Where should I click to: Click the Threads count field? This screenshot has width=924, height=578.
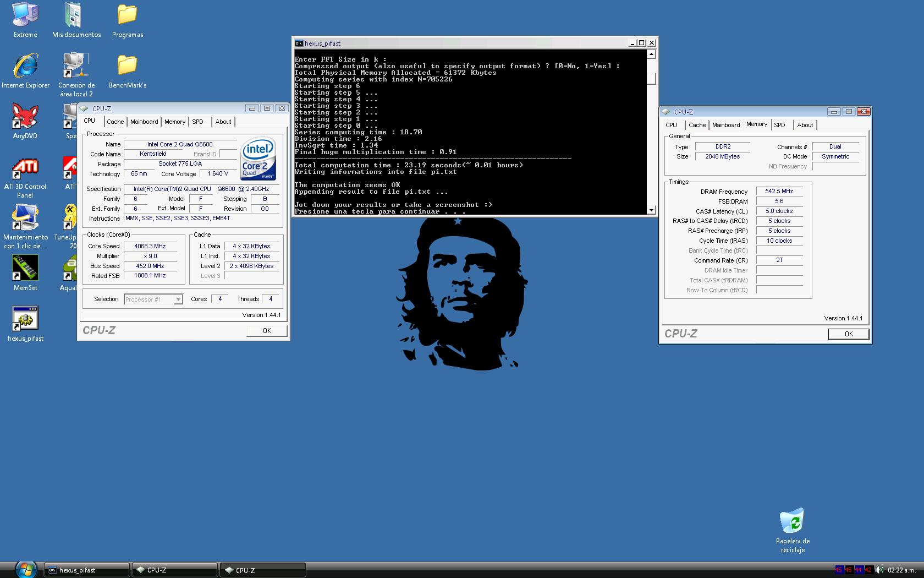(x=271, y=299)
